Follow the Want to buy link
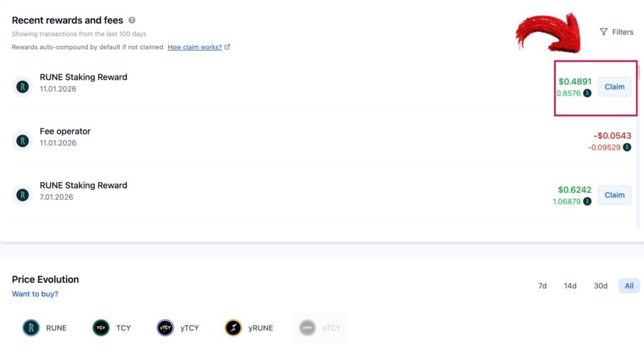644x362 pixels. 35,294
